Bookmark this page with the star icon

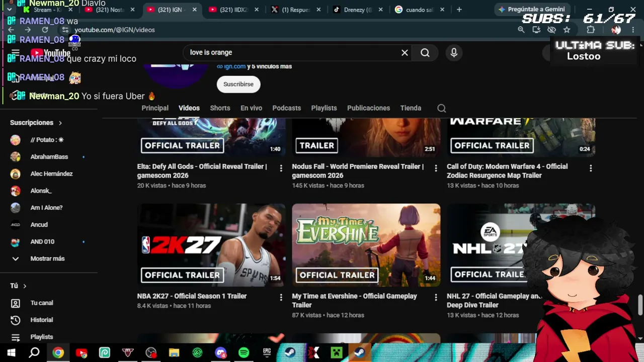(567, 30)
